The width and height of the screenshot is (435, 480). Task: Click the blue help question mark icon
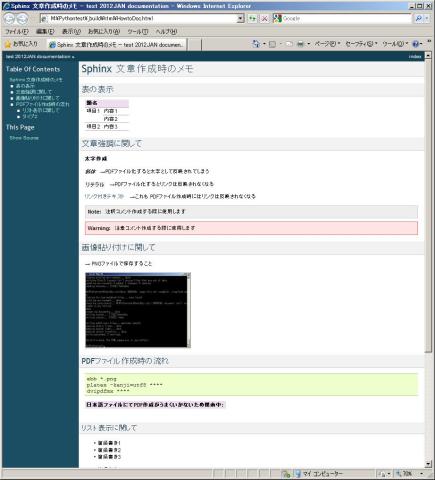(x=415, y=44)
